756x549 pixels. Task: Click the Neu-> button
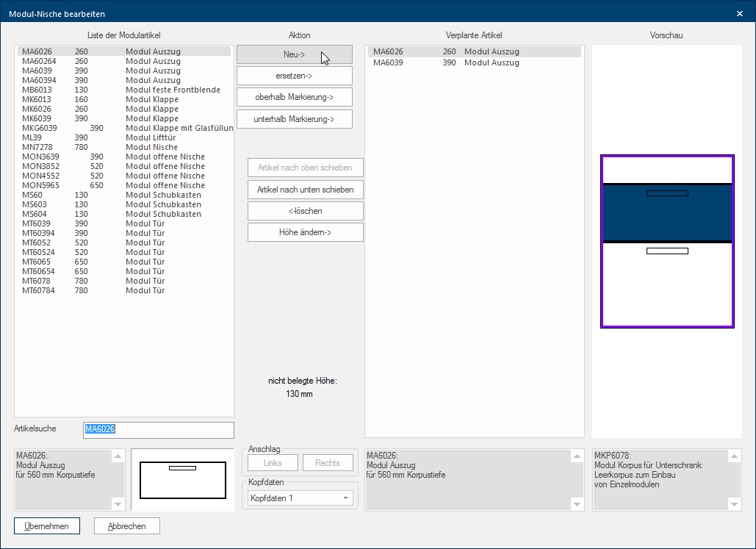coord(294,54)
